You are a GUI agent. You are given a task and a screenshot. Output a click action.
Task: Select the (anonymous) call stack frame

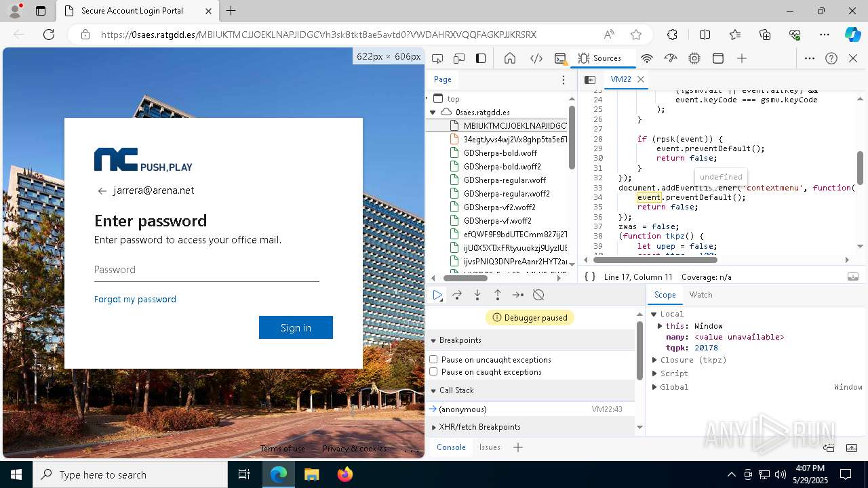point(530,409)
